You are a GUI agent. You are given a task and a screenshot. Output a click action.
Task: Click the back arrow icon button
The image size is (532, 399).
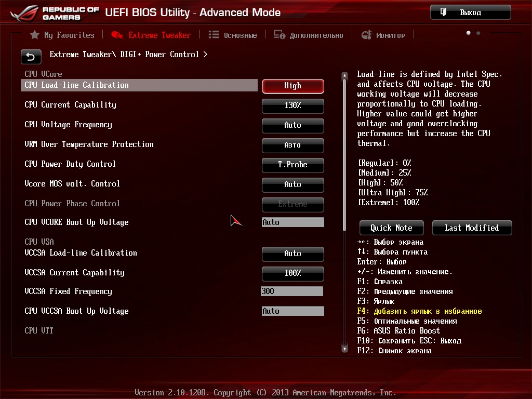click(x=31, y=57)
